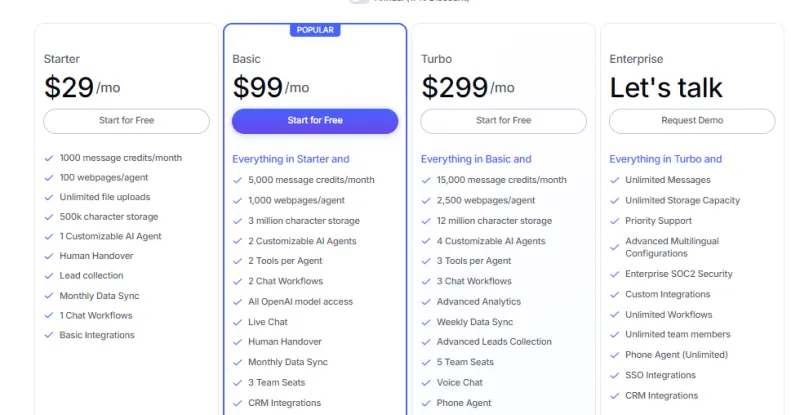Click checkmark beside SSO Integrations
This screenshot has height=415, width=800.
614,376
